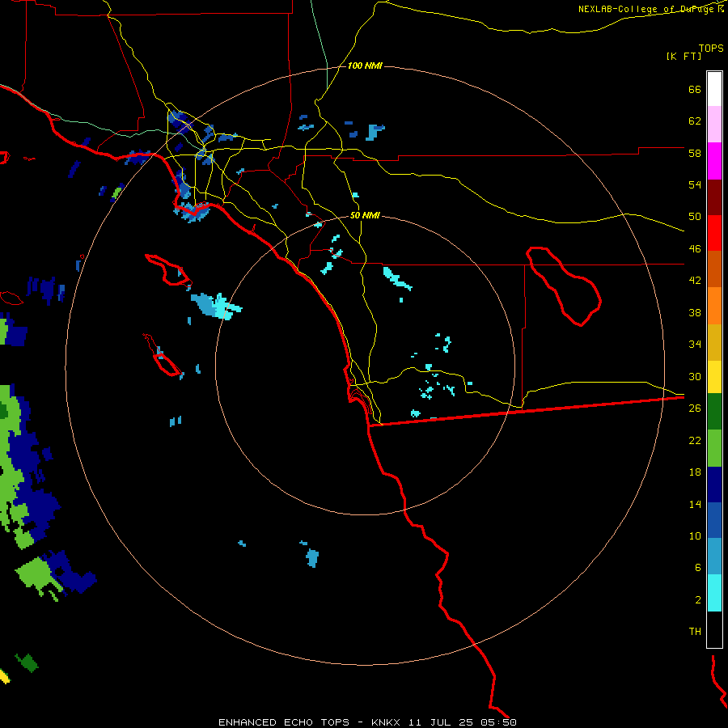Click the cyan echo streak northeast of coast

[x=397, y=278]
